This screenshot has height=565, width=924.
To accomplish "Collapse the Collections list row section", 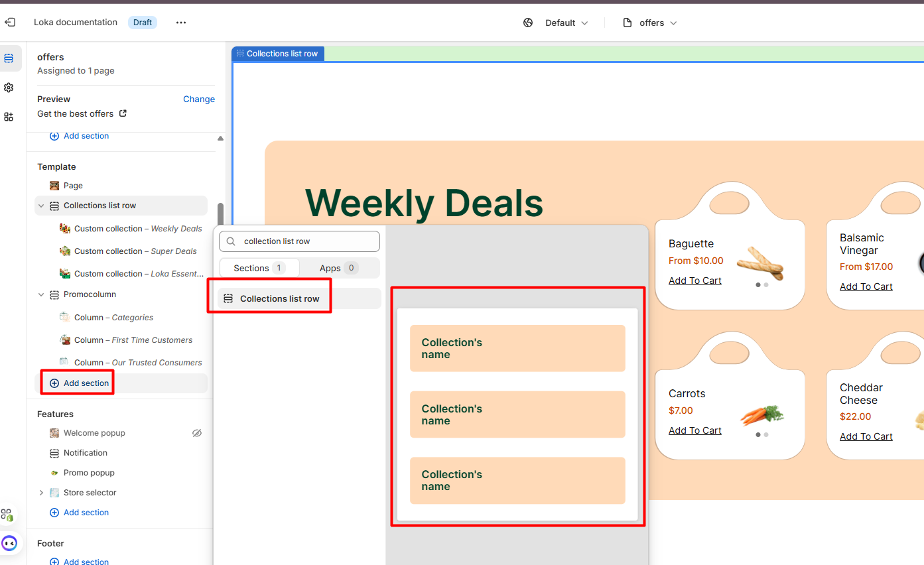I will [x=41, y=206].
